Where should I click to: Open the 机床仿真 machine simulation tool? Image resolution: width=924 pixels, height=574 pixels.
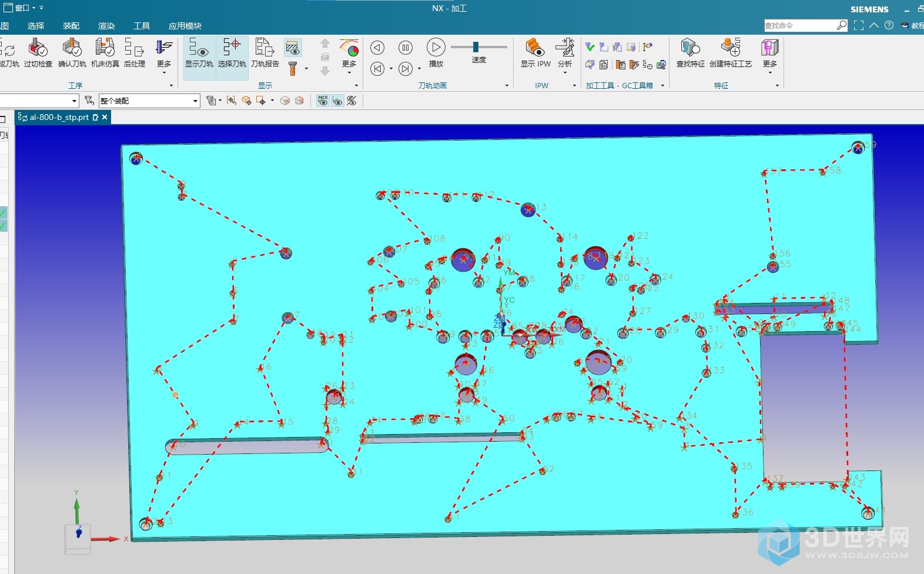105,53
